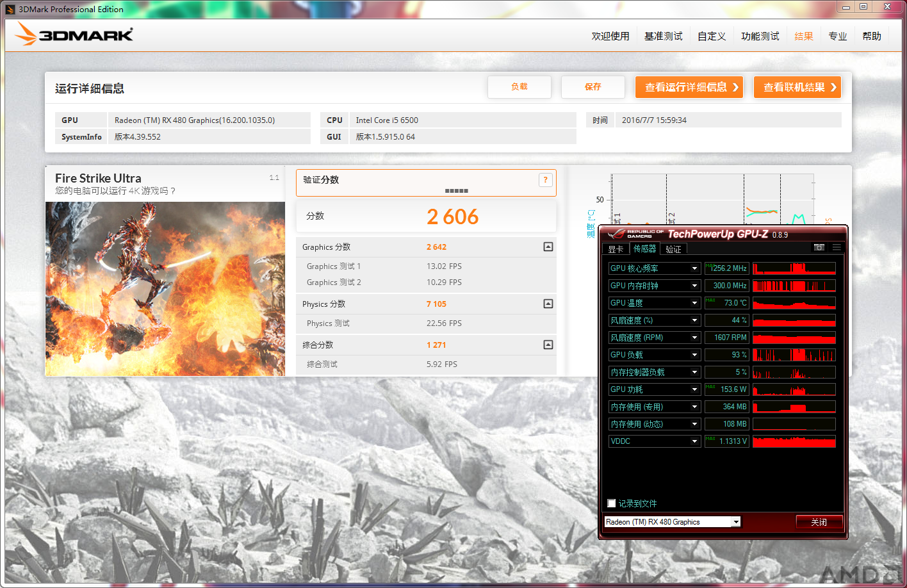
Task: Open 内存使用 (专用) sensor dropdown
Action: [694, 407]
